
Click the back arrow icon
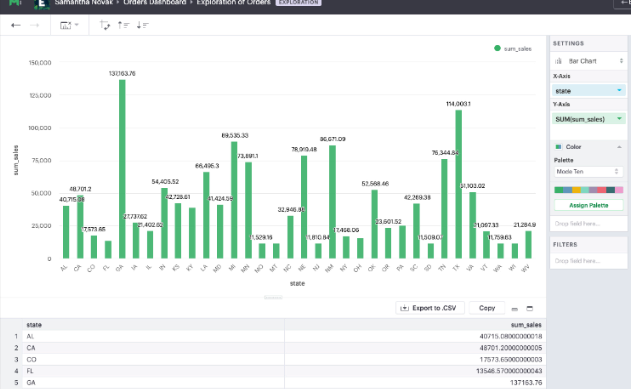(x=16, y=25)
